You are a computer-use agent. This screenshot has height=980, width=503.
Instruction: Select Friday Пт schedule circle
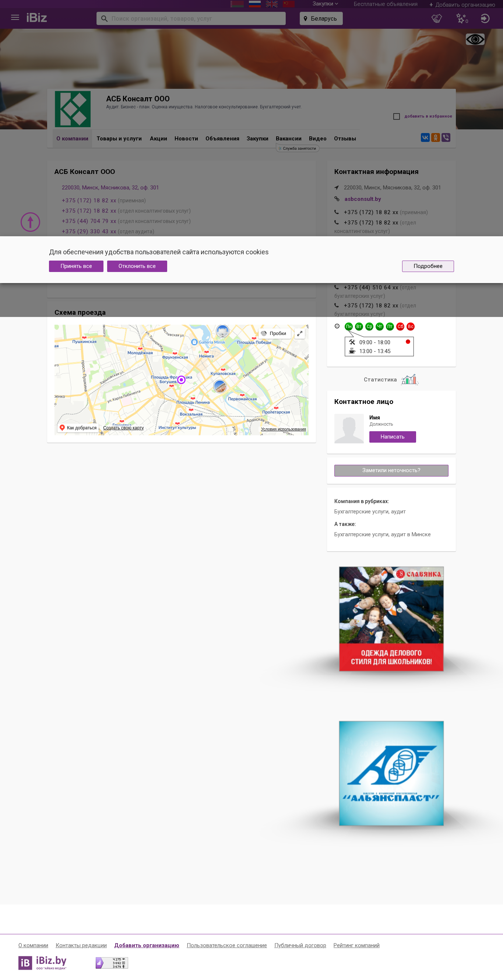point(390,327)
